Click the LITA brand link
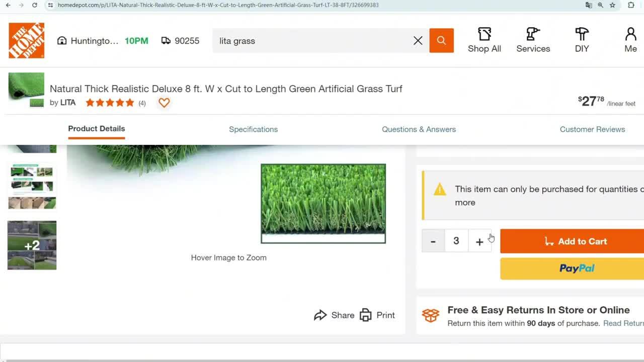Viewport: 644px width, 362px height. (68, 103)
